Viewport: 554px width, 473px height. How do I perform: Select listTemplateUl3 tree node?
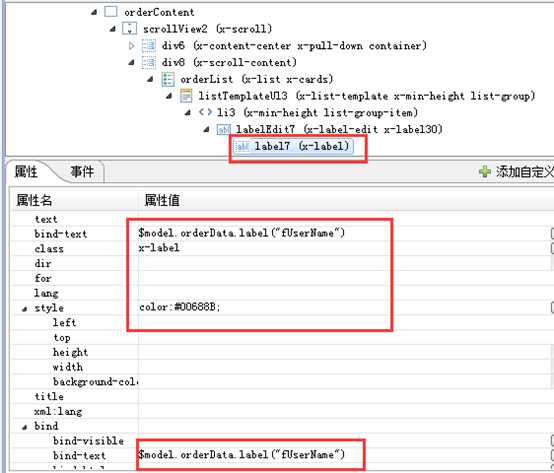(367, 96)
